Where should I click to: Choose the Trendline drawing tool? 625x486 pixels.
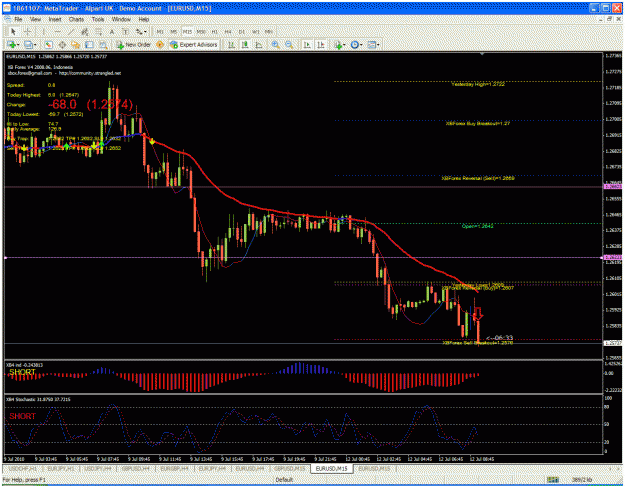pyautogui.click(x=71, y=31)
